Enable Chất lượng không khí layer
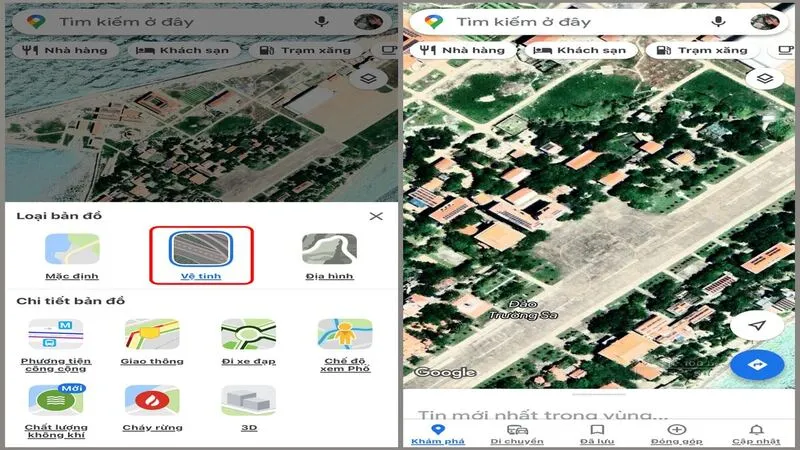The width and height of the screenshot is (800, 450). pos(56,411)
